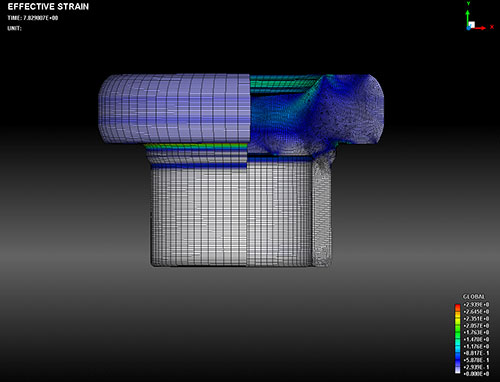Image resolution: width=500 pixels, height=382 pixels.
Task: Click the red X-axis arrow
Action: tap(478, 28)
